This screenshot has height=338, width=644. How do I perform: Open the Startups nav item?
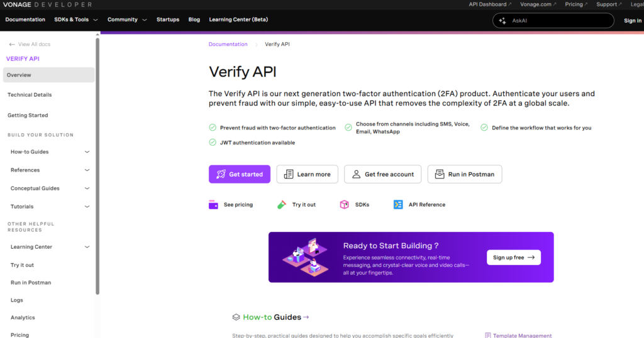(167, 19)
